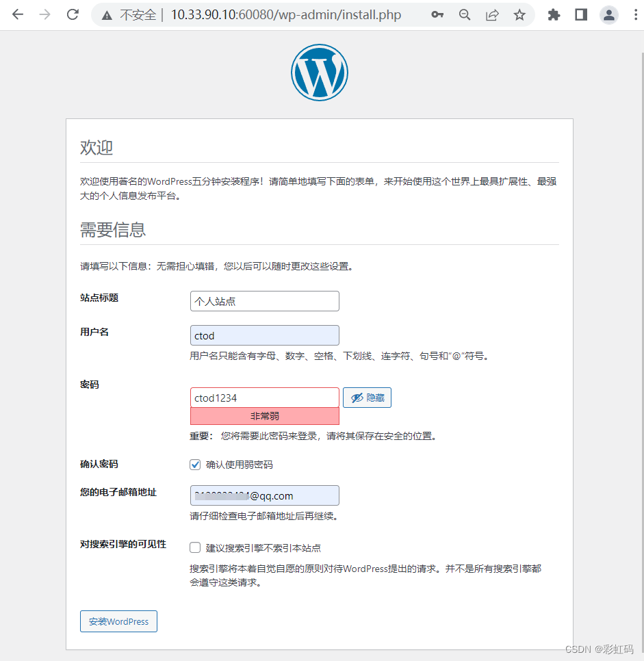
Task: Uncheck 确认使用弱密码 checkbox
Action: point(195,465)
